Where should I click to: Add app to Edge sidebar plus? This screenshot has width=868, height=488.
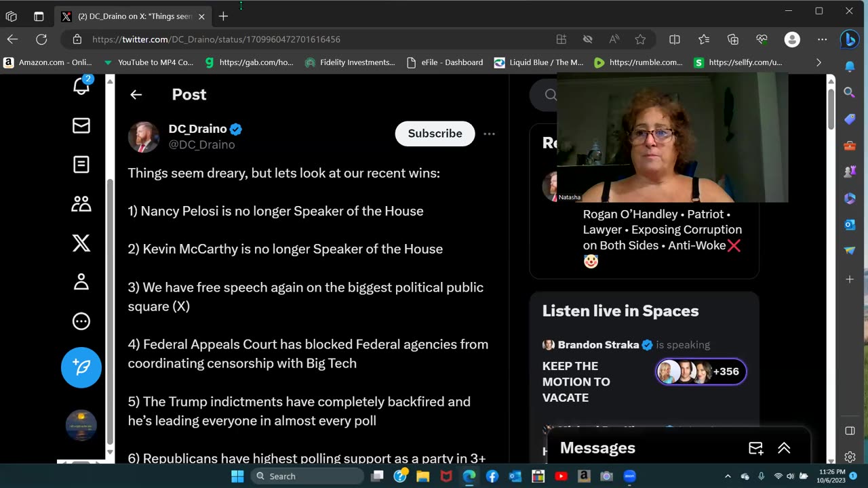(x=849, y=279)
